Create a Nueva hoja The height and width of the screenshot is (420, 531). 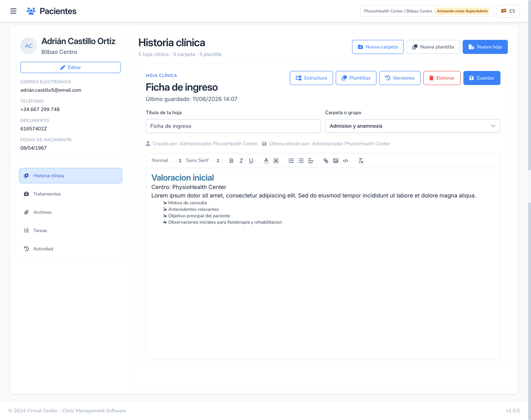coord(485,47)
